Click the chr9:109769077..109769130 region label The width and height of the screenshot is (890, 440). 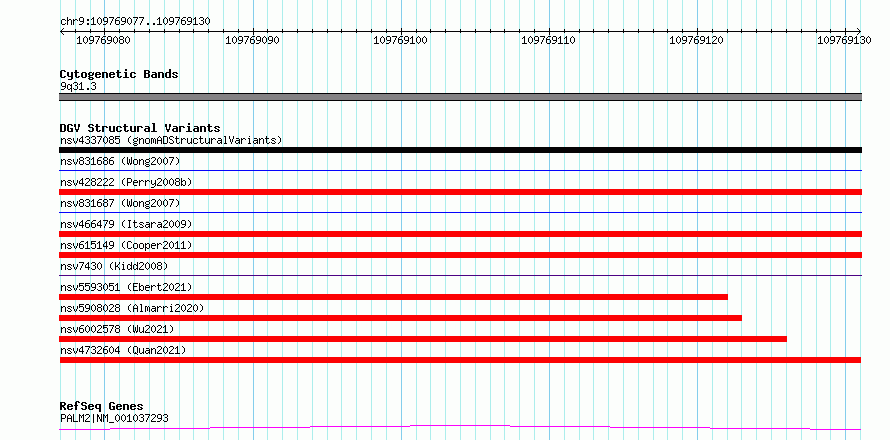135,21
